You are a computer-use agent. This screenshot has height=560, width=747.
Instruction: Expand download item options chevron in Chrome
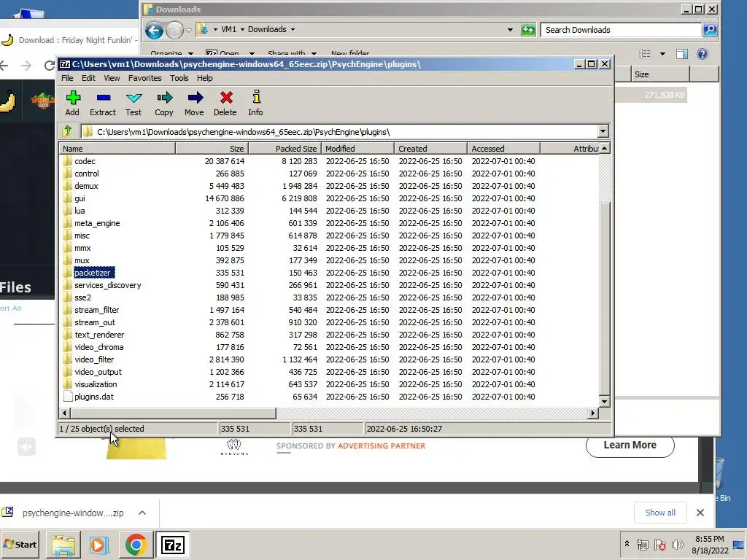pyautogui.click(x=142, y=513)
